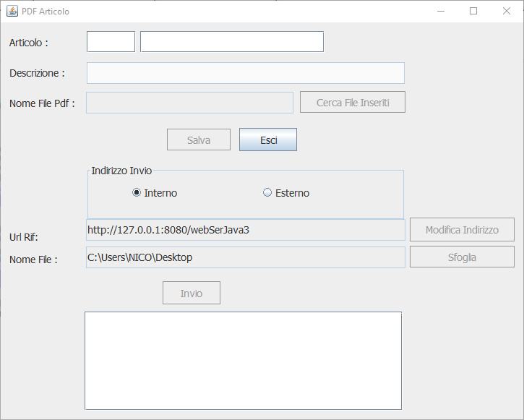Click the PDF Articolo window title

click(46, 12)
